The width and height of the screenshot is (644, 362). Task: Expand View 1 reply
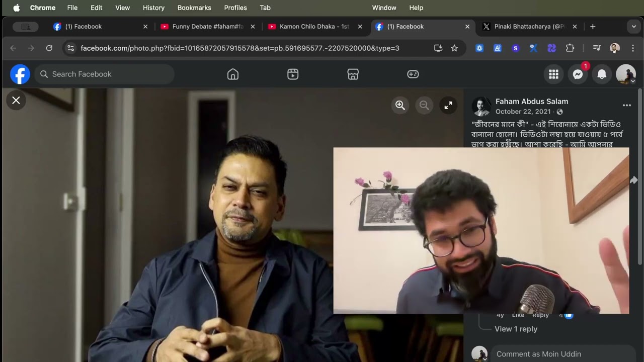516,329
